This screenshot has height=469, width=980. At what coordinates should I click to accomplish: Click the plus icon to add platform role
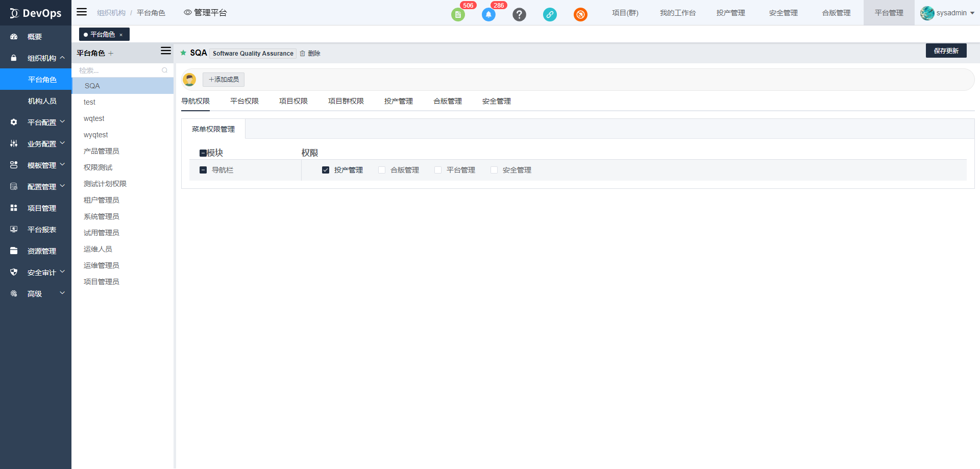(x=111, y=53)
